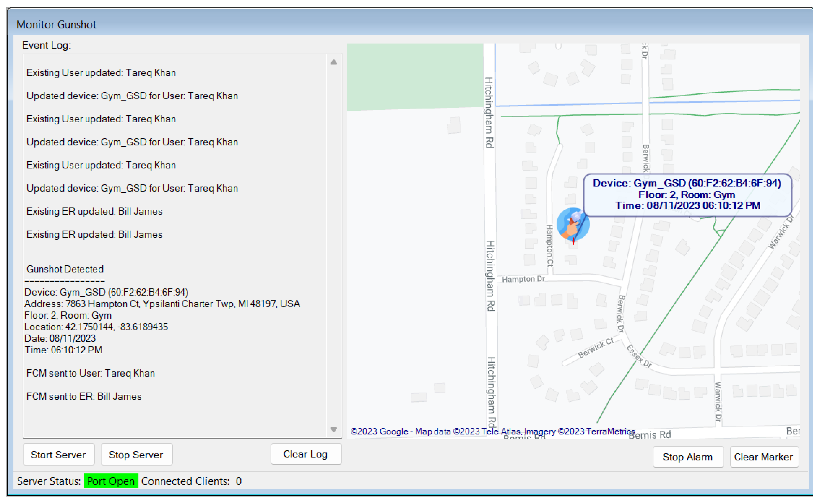Click the Gunshot Detected log heading
The width and height of the screenshot is (822, 504).
[65, 269]
